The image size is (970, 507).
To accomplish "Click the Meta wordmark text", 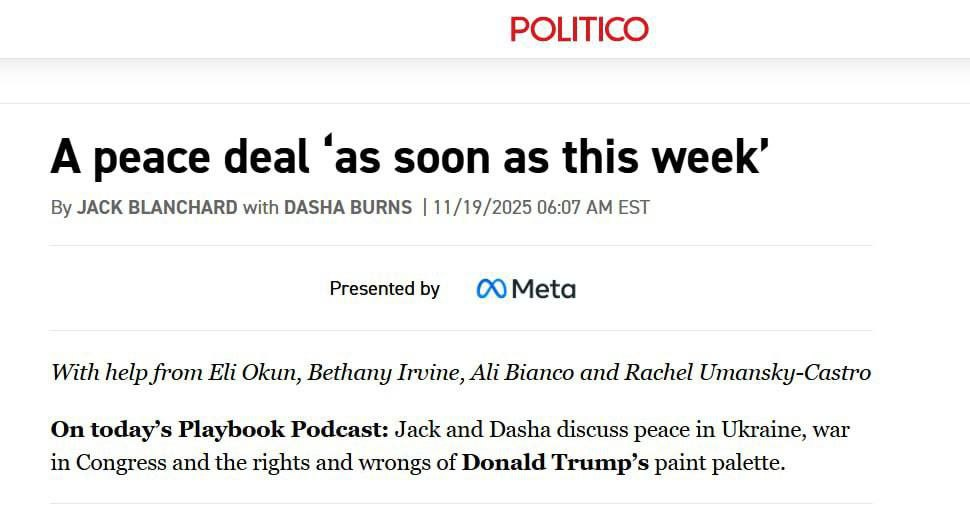I will (543, 289).
